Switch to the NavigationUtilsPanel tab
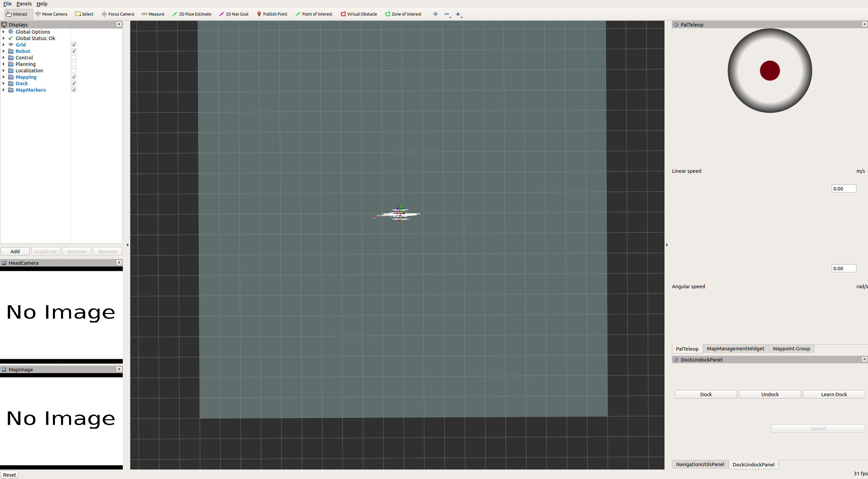 (x=700, y=464)
